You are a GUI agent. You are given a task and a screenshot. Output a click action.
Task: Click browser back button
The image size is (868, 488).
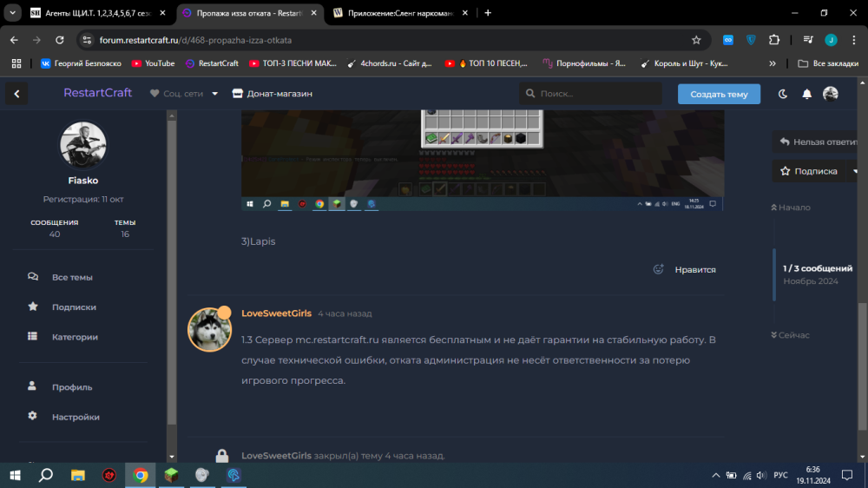click(14, 40)
